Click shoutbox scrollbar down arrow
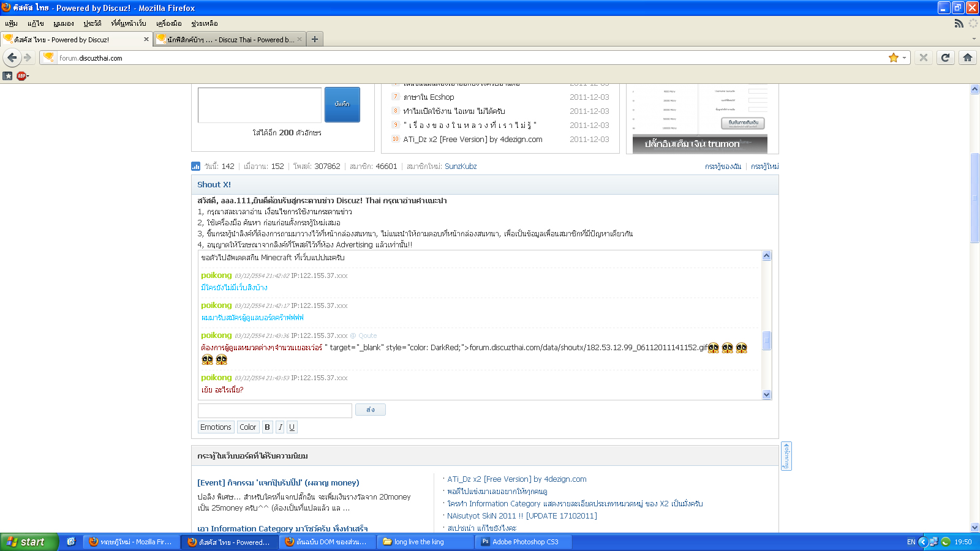This screenshot has width=980, height=551. 766,395
